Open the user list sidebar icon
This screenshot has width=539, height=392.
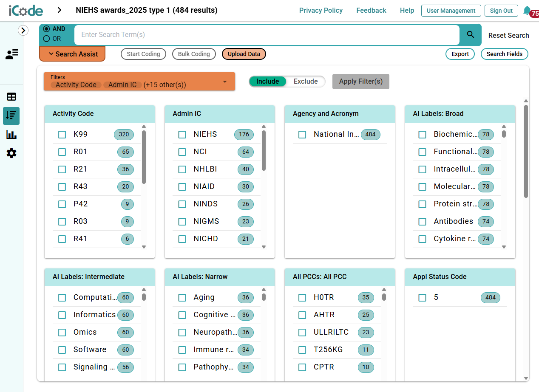pyautogui.click(x=11, y=54)
